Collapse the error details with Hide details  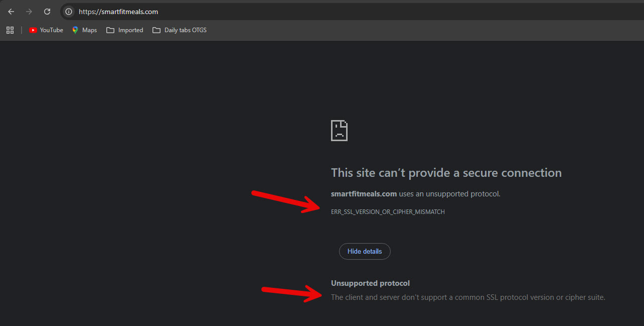(x=365, y=251)
